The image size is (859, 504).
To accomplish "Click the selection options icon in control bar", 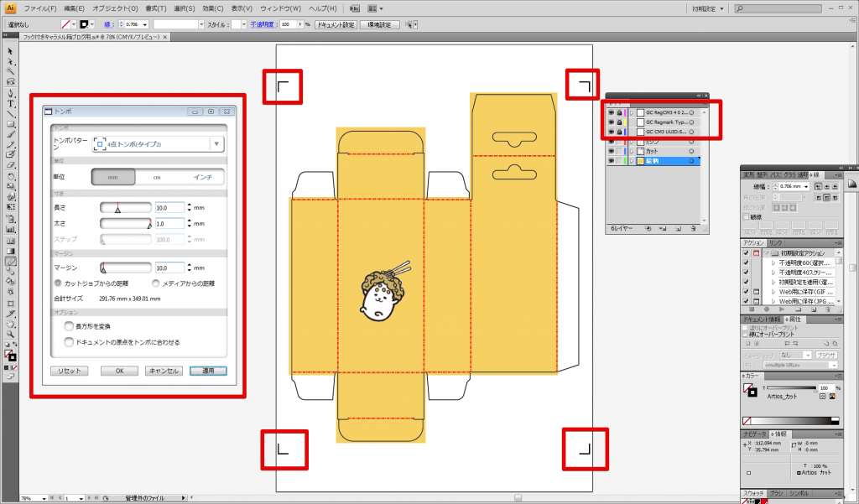I will (x=410, y=24).
